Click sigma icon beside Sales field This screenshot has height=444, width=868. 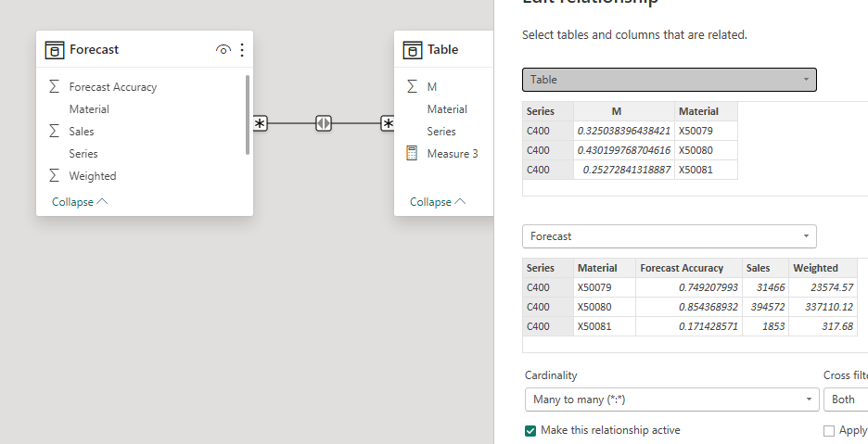[x=54, y=131]
